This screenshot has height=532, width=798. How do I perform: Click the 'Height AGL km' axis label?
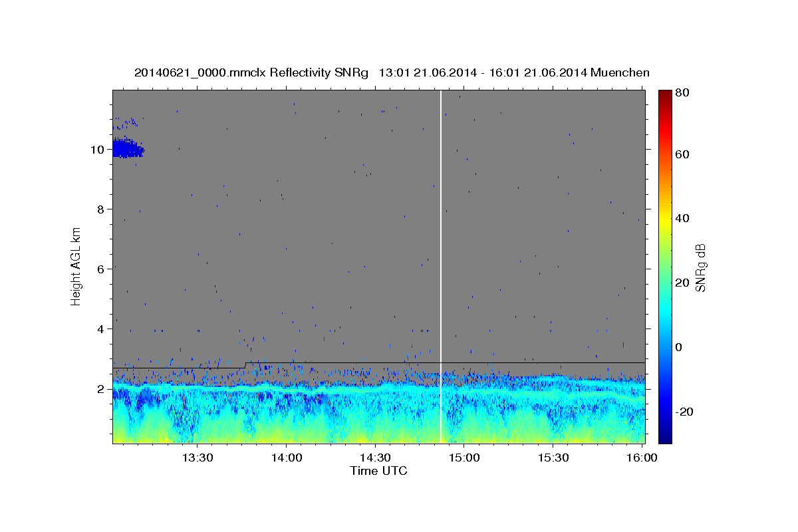click(x=76, y=266)
